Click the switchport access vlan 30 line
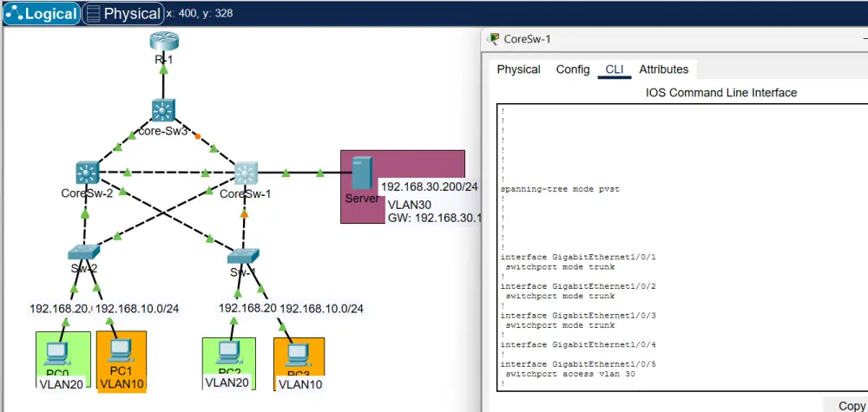Viewport: 868px width, 412px height. coord(570,374)
